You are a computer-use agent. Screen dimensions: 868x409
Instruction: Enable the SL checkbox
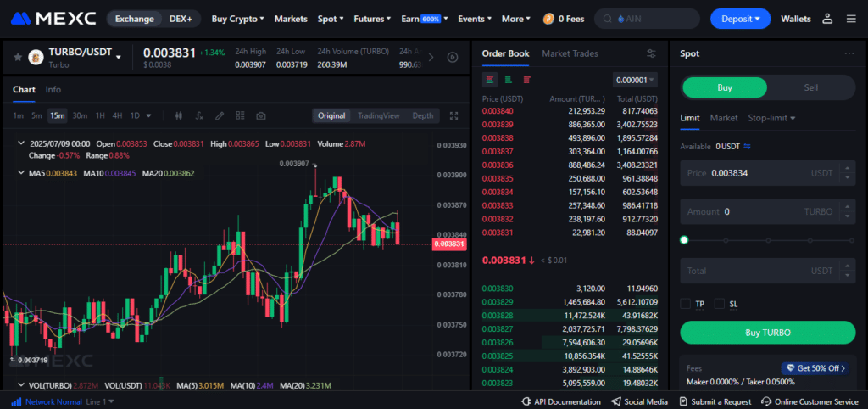(x=720, y=304)
